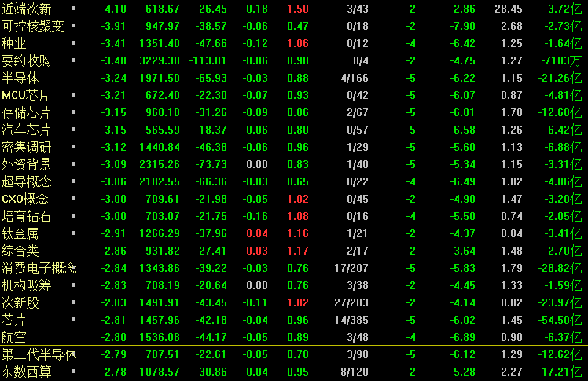588x381 pixels.
Task: Click red value 1.50 in 近端次新 row
Action: pyautogui.click(x=298, y=9)
